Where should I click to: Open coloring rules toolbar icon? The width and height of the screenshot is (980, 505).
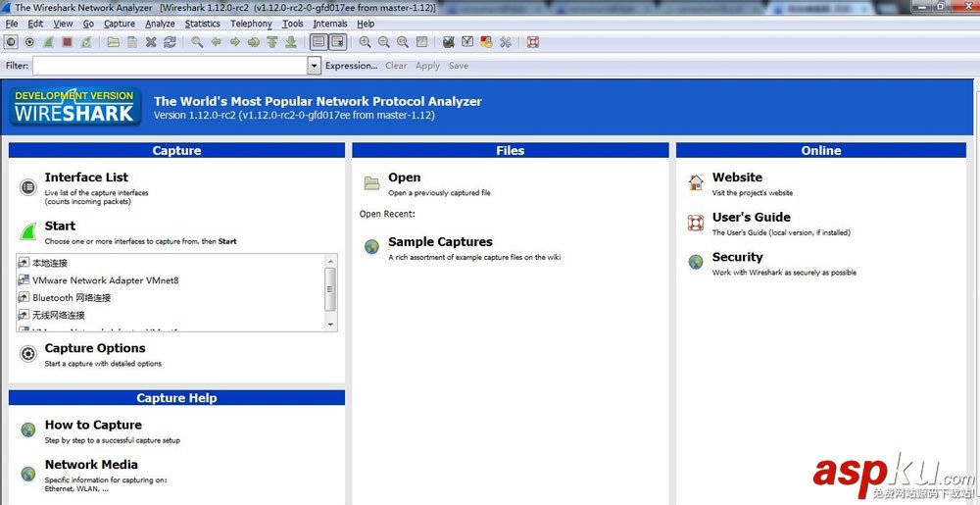click(486, 42)
